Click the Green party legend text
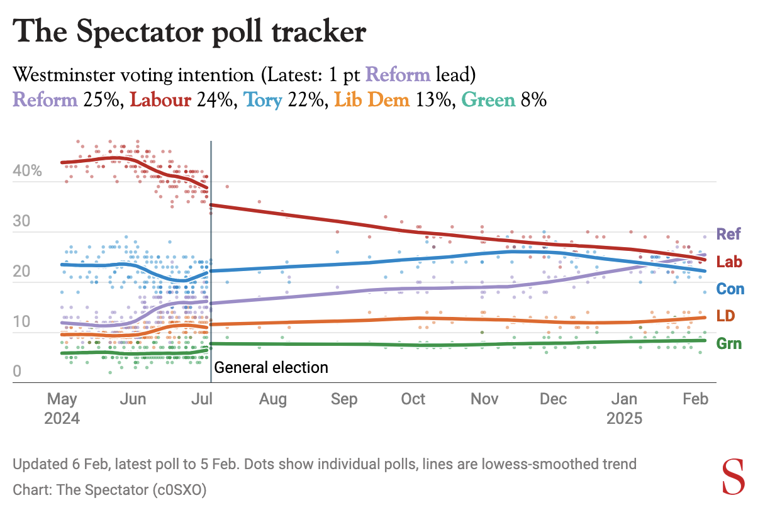The width and height of the screenshot is (770, 532). click(489, 100)
